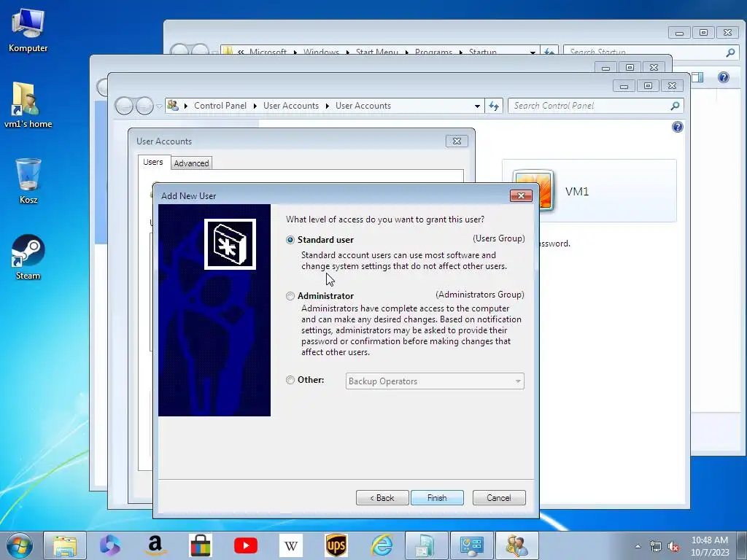
Task: Launch the Steam desktop shortcut
Action: [28, 257]
